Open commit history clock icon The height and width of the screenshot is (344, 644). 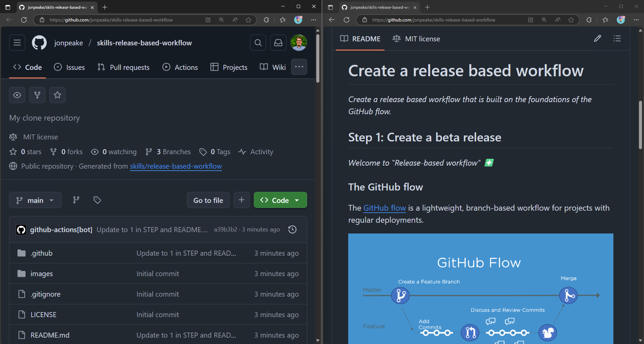tap(292, 229)
